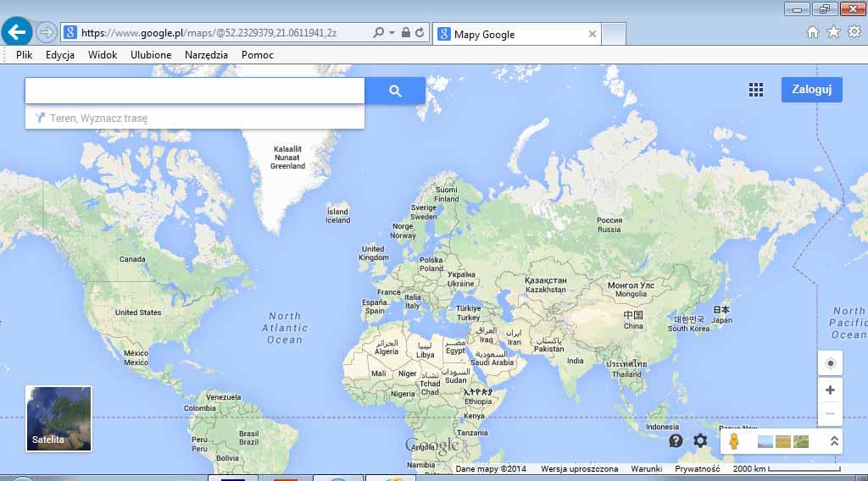Screen dimensions: 868x481
Task: Click the Türkiye Turkey map label
Action: pos(468,313)
